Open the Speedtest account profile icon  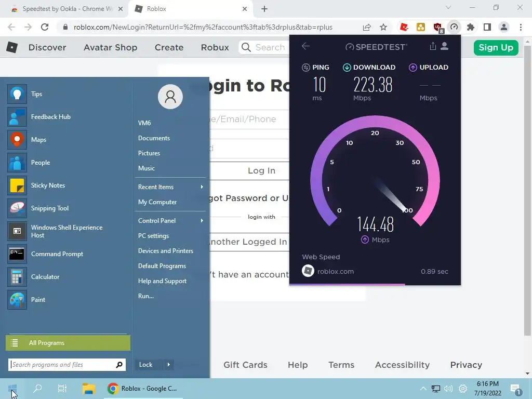point(445,46)
